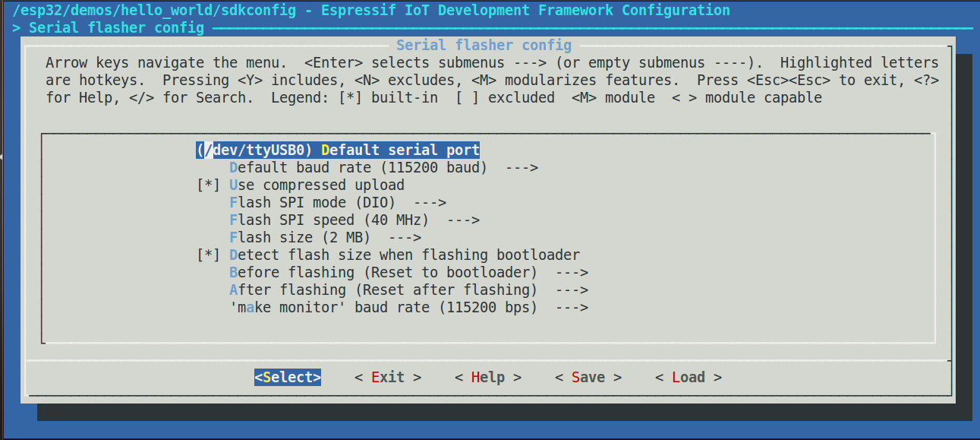Open Flash SPI mode (DIO) submenu

(310, 202)
